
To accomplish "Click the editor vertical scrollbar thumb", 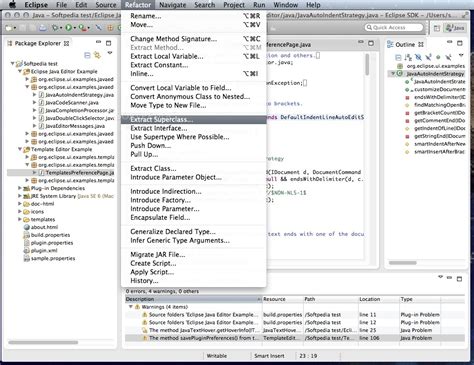I will pyautogui.click(x=367, y=64).
